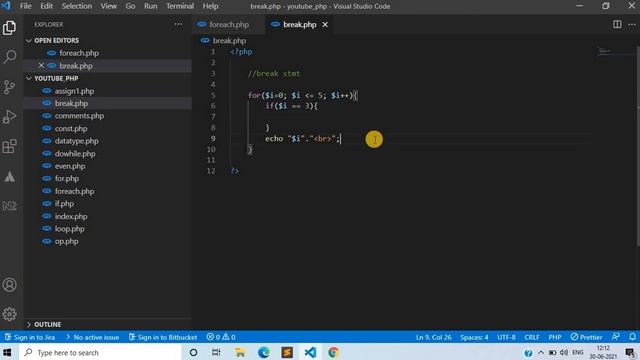Image resolution: width=640 pixels, height=360 pixels.
Task: Open the View menu
Action: click(x=109, y=6)
